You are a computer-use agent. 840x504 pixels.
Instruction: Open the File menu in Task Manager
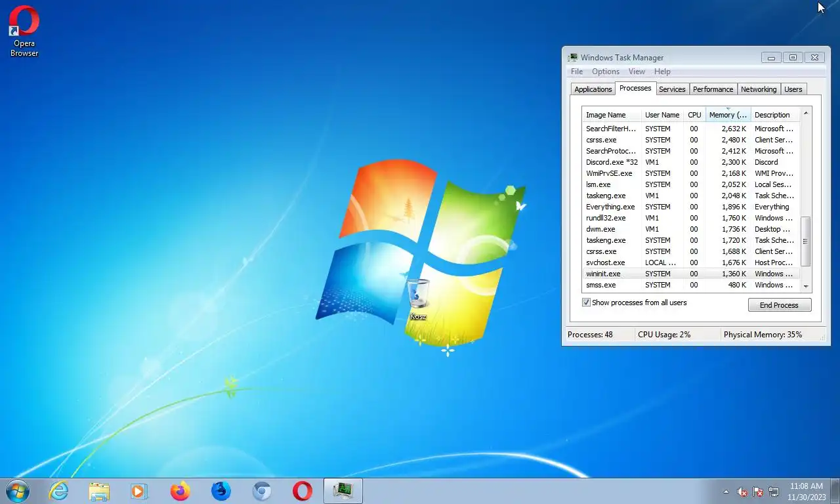pos(577,72)
